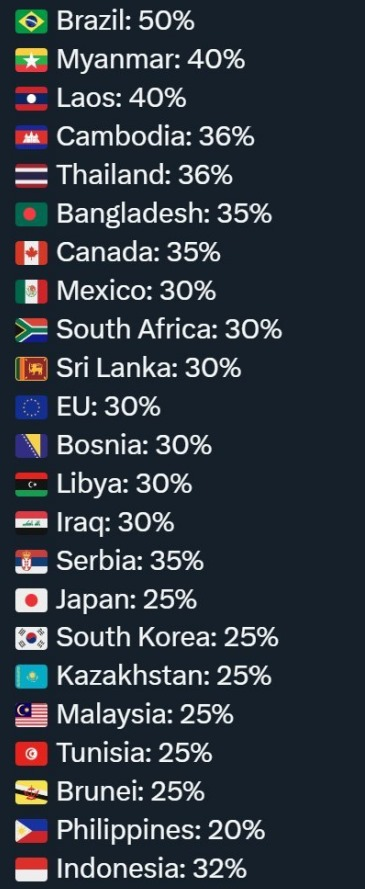This screenshot has height=889, width=365.
Task: Select the 'Malaysia: 25%' text
Action: tap(145, 716)
